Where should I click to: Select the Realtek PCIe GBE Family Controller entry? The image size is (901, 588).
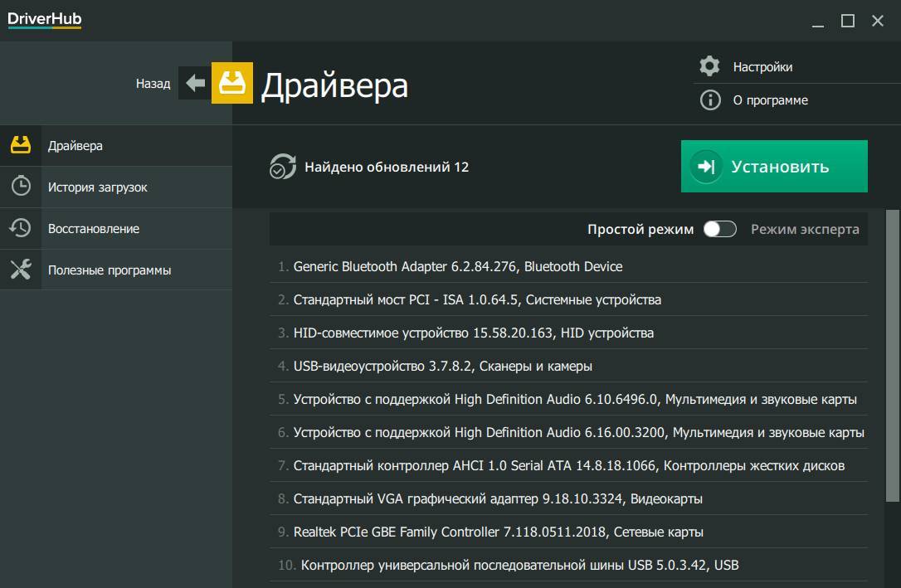(498, 532)
